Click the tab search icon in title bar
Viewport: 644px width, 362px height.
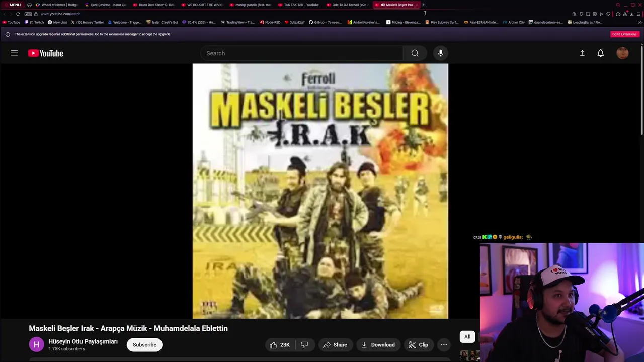click(x=618, y=5)
